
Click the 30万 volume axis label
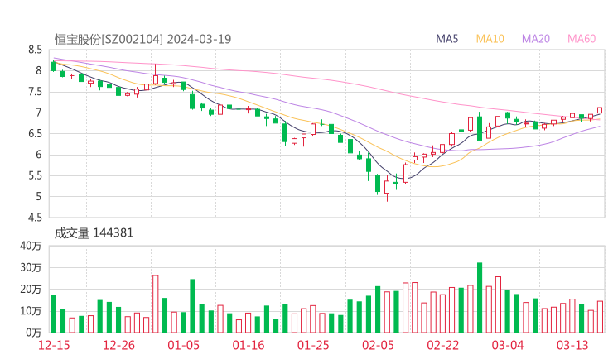[31, 267]
